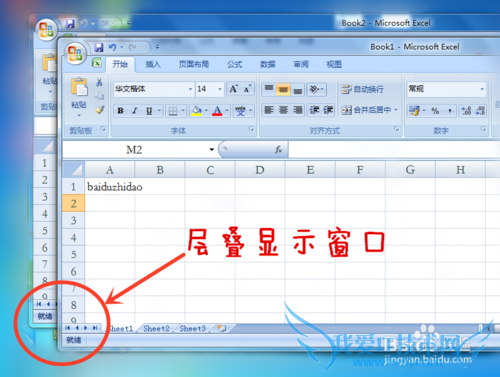The width and height of the screenshot is (500, 377).
Task: Select the Format Painter brush
Action: pos(99,110)
